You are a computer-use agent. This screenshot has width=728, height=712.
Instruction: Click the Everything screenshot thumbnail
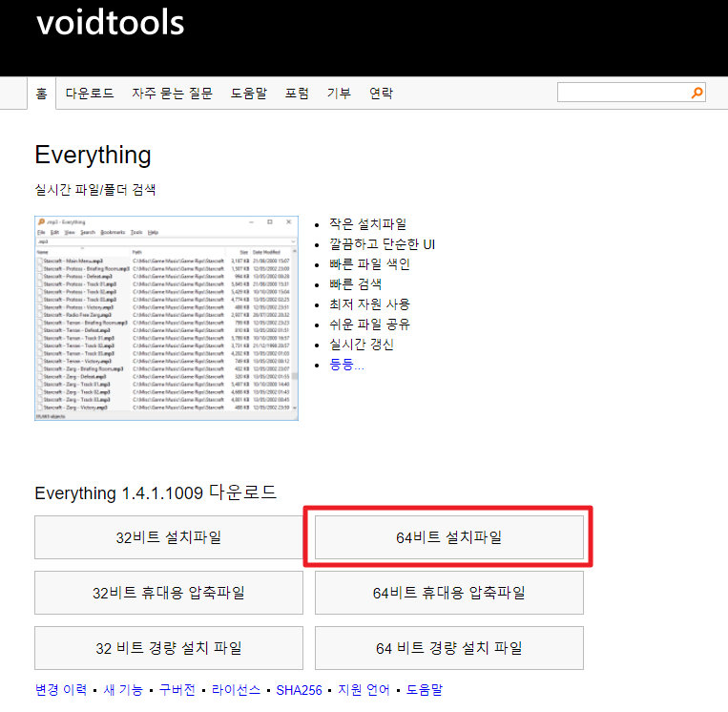click(166, 318)
